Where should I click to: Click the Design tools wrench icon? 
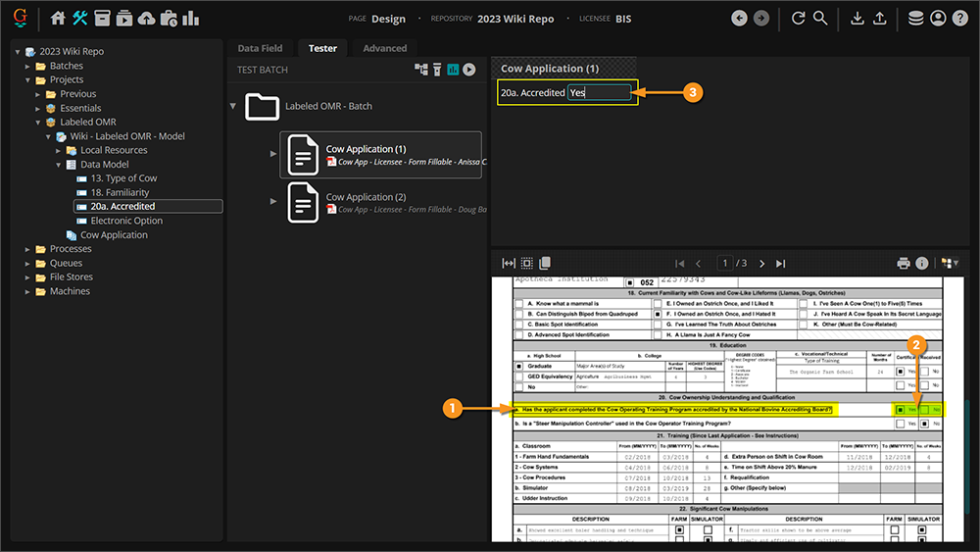(80, 19)
